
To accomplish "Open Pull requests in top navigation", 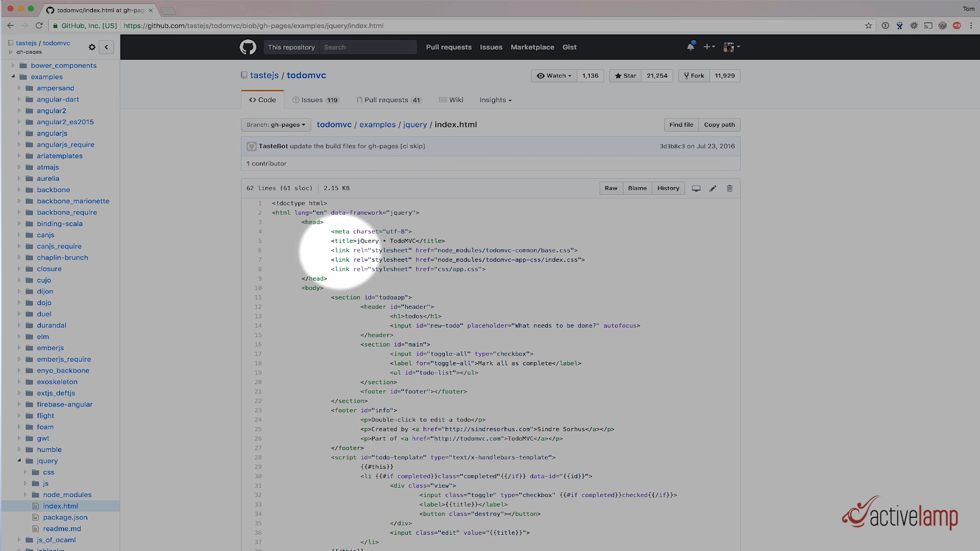I will (449, 47).
